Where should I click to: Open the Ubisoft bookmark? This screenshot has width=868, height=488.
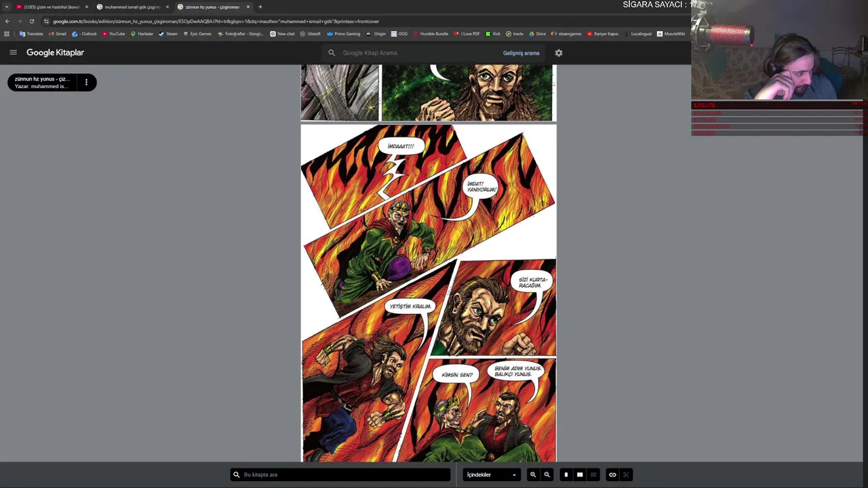310,34
